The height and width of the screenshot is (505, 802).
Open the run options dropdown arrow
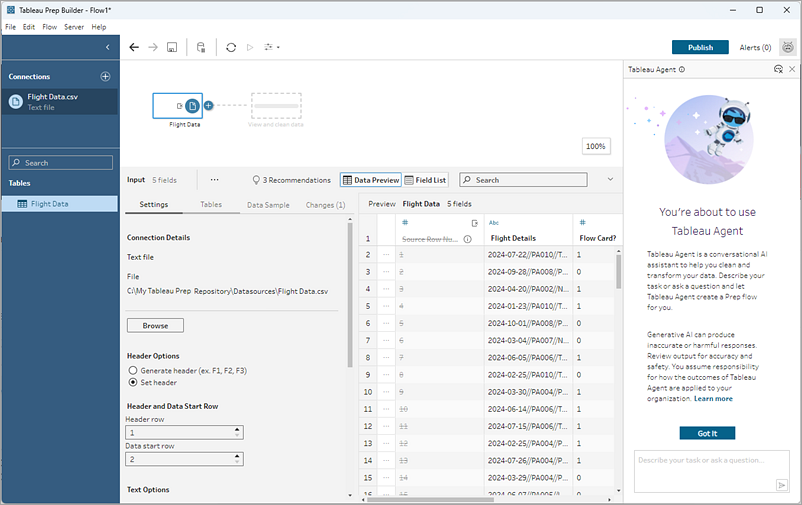pyautogui.click(x=278, y=47)
